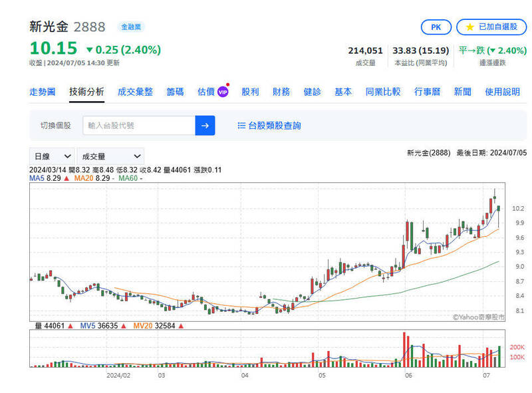Image resolution: width=532 pixels, height=393 pixels.
Task: Open the 台股類股查詢 link
Action: point(273,125)
